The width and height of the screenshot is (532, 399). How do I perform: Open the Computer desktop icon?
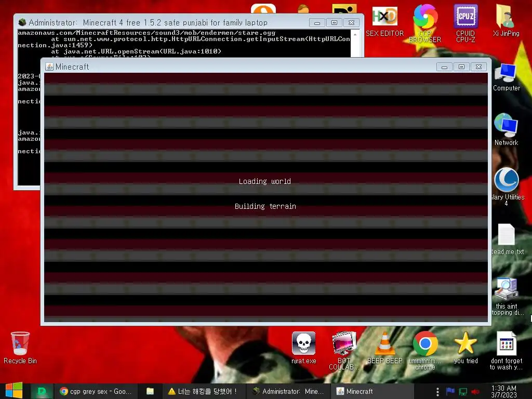506,77
